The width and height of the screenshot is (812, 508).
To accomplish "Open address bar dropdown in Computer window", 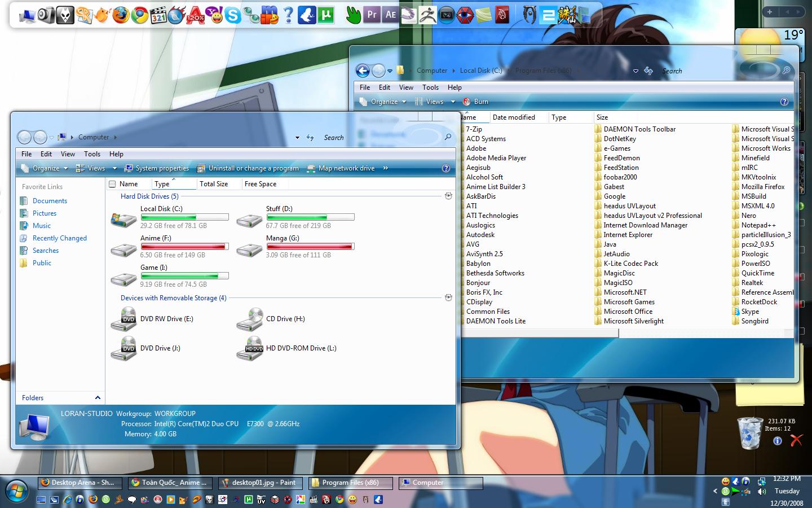I will (x=297, y=138).
